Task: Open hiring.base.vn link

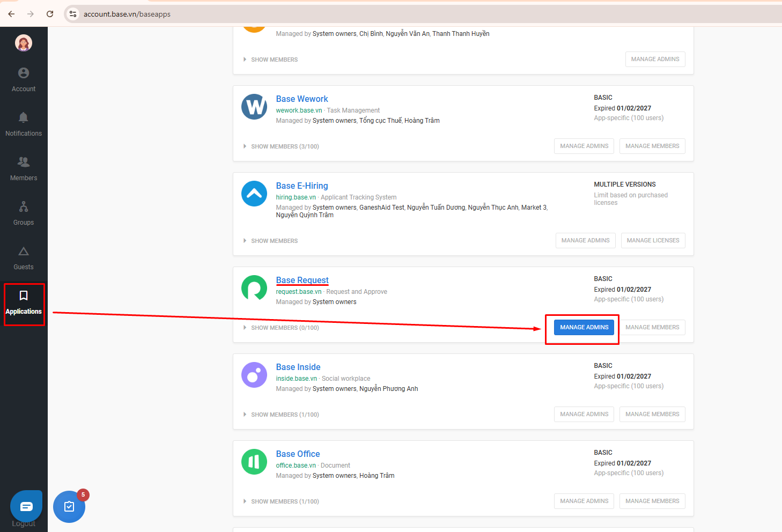Action: tap(296, 197)
